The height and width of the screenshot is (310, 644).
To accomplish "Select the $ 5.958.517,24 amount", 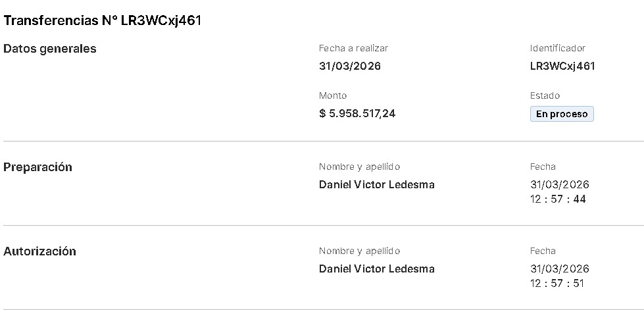I will [357, 113].
